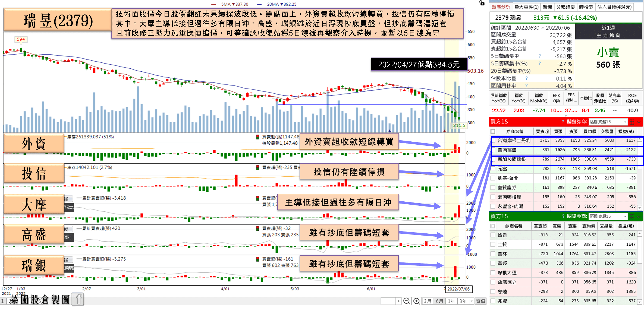Click the grid layout icon in 賣方15 header

[632, 217]
